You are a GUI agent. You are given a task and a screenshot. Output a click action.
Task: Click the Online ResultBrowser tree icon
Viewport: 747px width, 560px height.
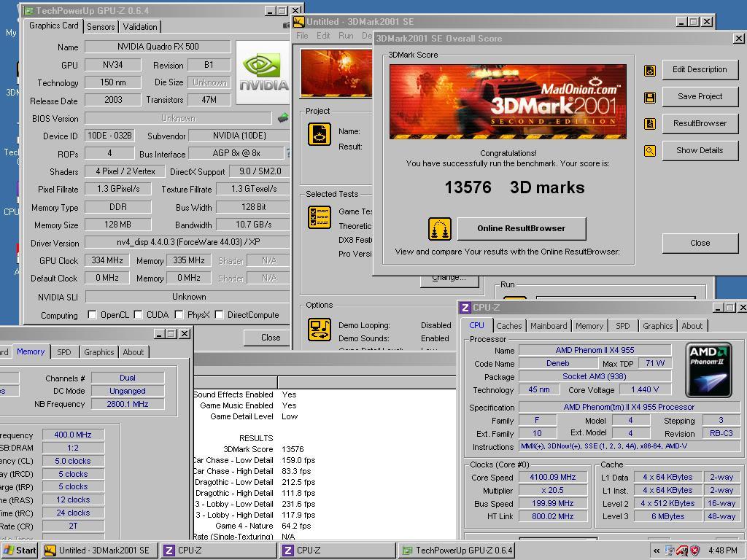pos(439,229)
